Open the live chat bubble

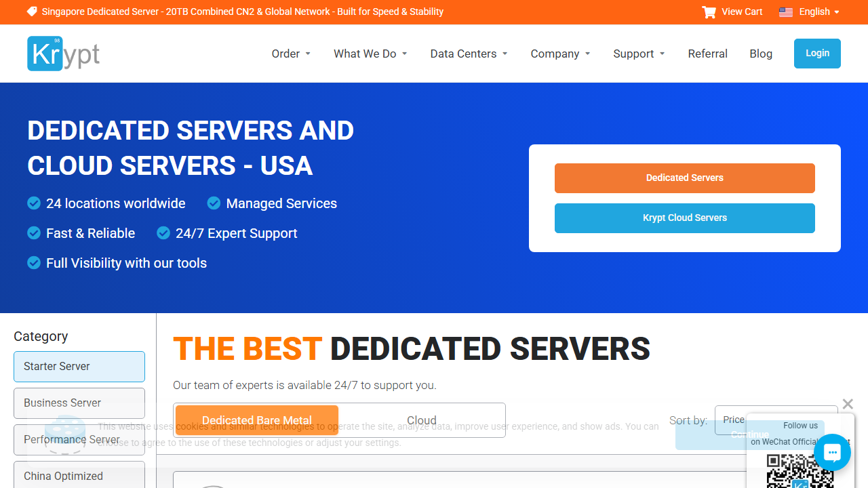tap(832, 452)
